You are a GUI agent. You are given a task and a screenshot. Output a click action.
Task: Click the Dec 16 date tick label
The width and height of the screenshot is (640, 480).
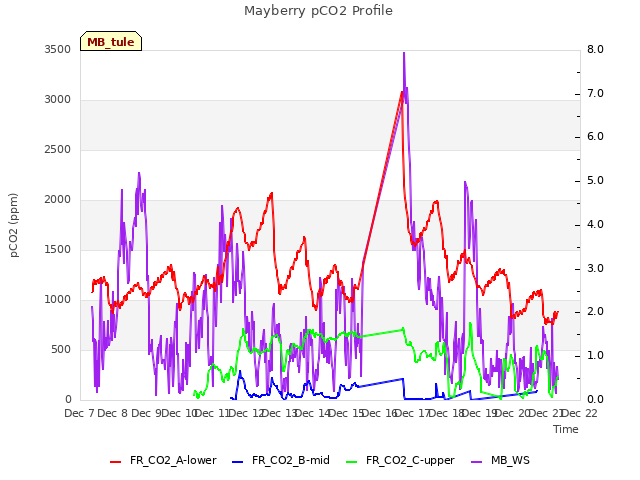click(380, 413)
